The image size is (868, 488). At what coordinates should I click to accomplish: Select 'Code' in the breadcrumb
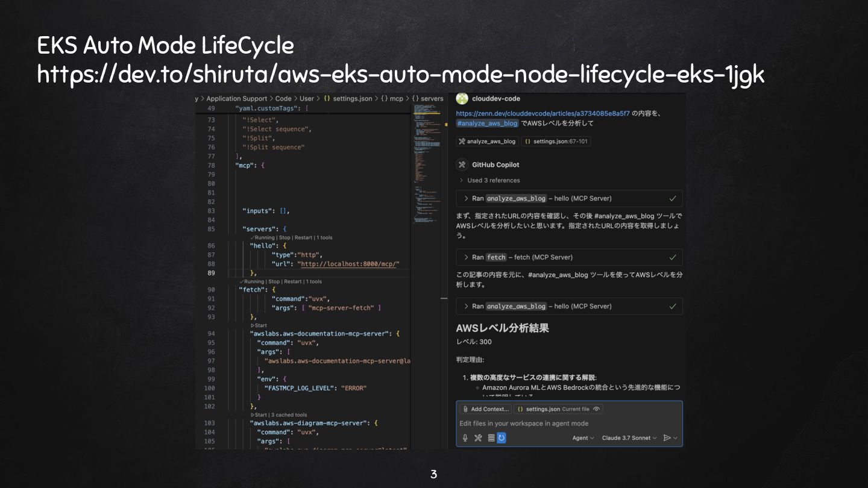[x=283, y=98]
